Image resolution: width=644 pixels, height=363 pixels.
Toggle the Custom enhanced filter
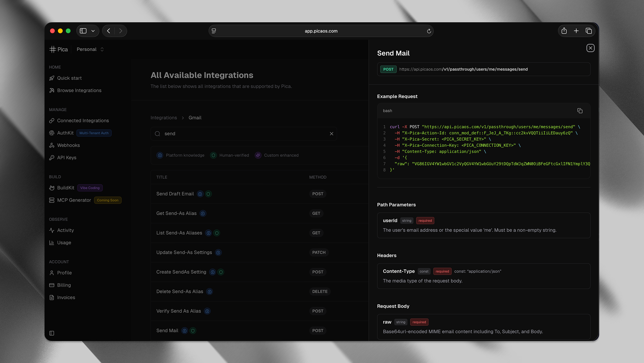(277, 155)
